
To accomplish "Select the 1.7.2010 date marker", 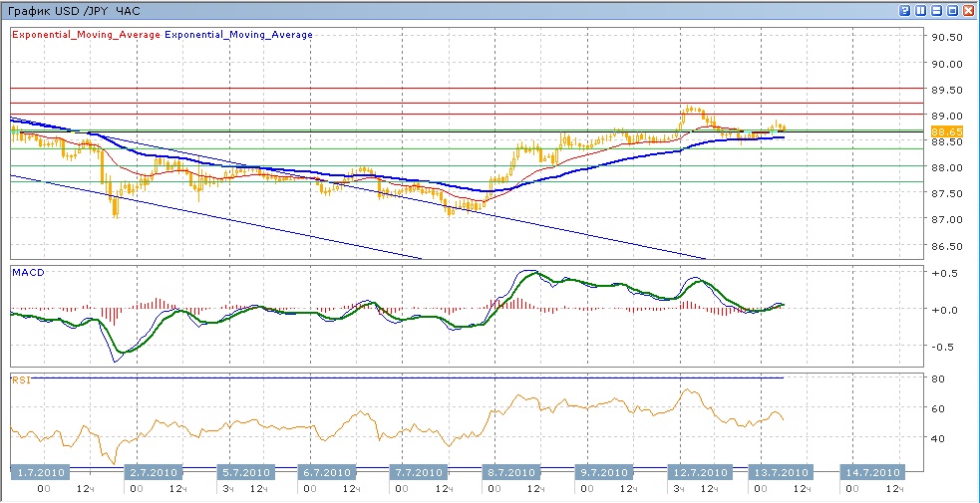I will 41,472.
